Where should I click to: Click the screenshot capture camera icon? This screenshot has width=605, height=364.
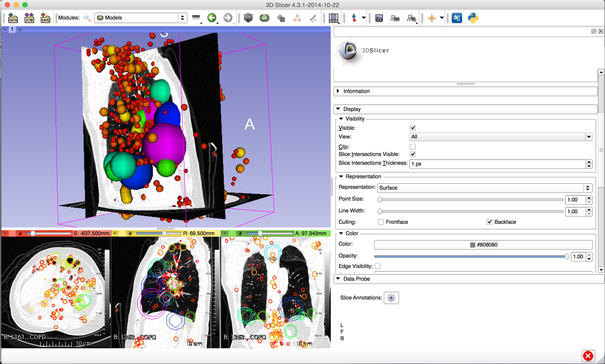coord(379,18)
